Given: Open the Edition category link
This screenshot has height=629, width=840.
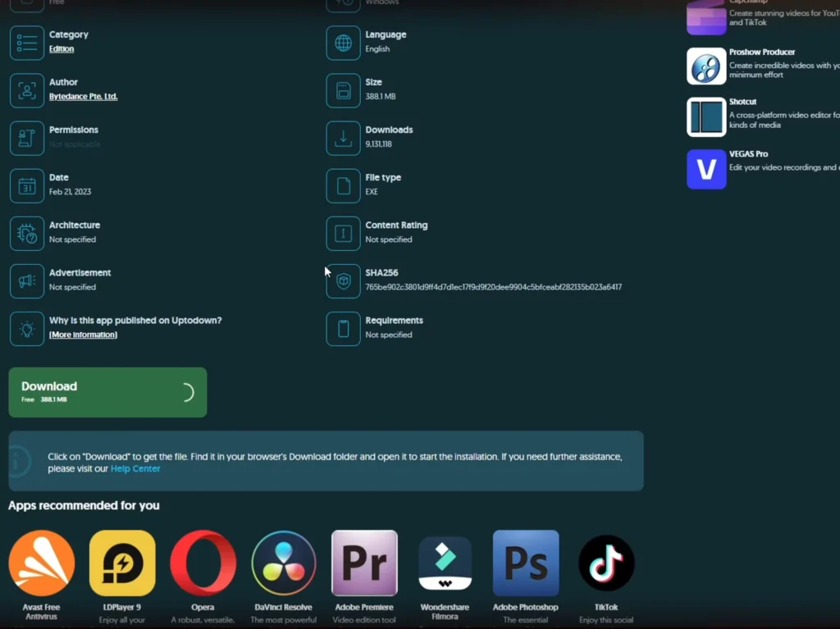Looking at the screenshot, I should point(62,48).
